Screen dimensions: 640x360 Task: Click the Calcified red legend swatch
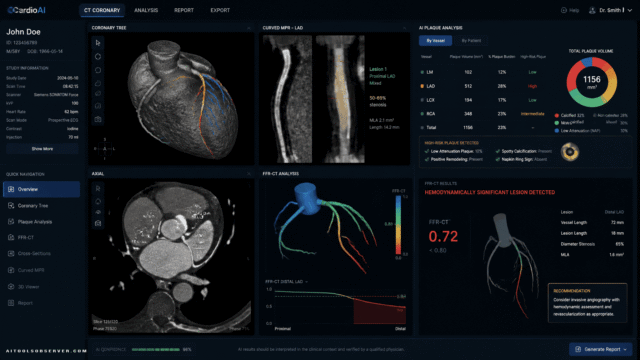(557, 116)
